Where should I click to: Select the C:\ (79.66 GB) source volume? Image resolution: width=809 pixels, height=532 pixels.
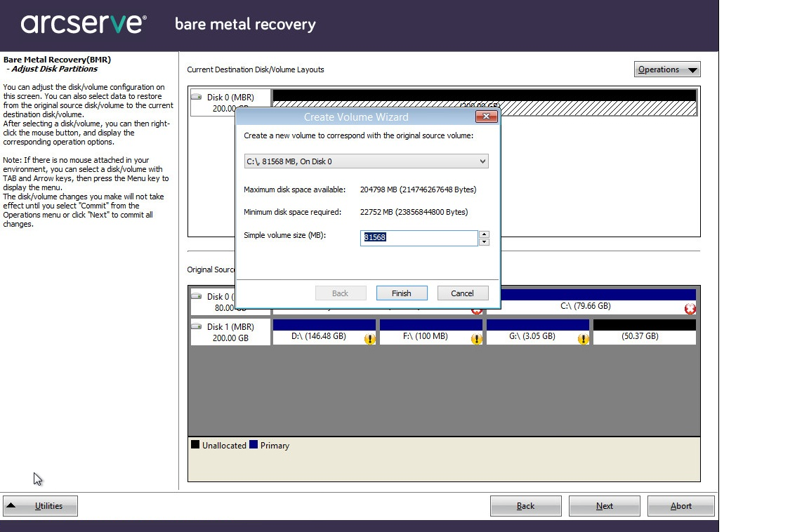tap(598, 302)
